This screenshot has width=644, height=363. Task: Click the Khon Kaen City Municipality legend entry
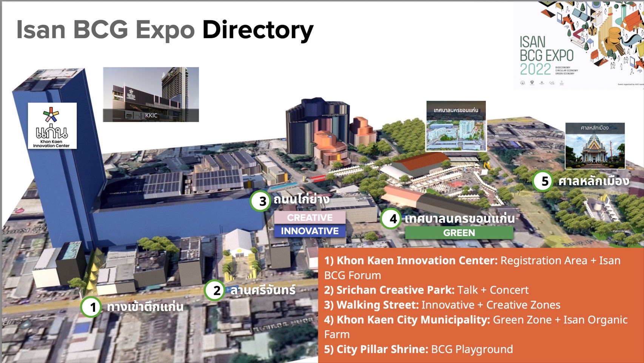point(476,327)
